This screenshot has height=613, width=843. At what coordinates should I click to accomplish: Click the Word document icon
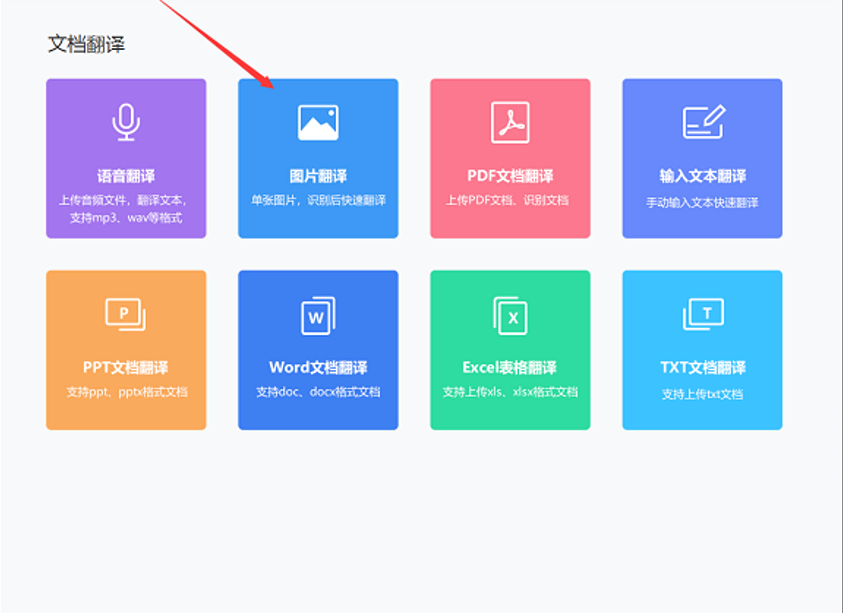pyautogui.click(x=318, y=315)
